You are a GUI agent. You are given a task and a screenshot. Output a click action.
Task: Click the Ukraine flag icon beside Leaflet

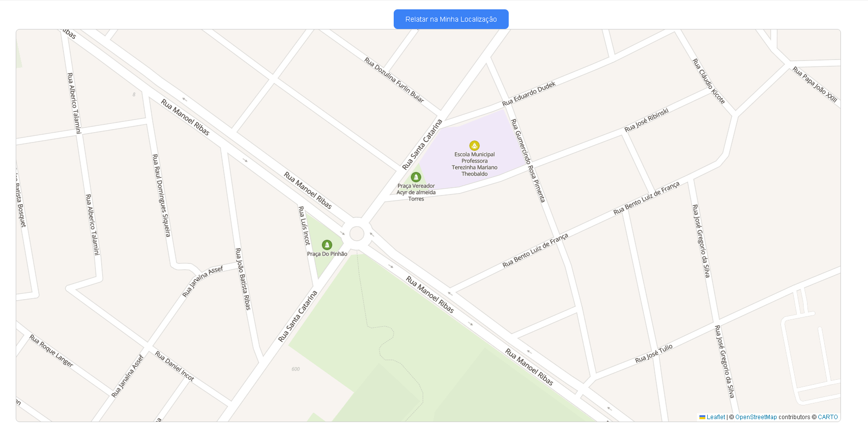[x=702, y=417]
